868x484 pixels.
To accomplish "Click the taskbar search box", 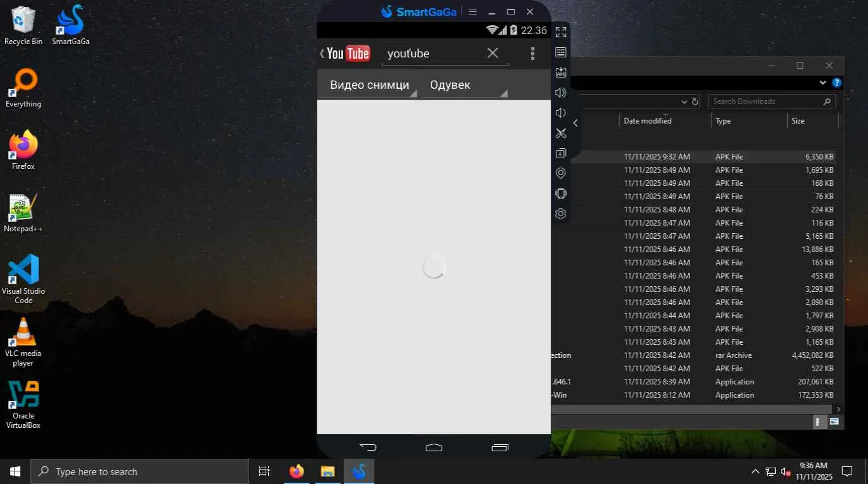I will (x=139, y=471).
